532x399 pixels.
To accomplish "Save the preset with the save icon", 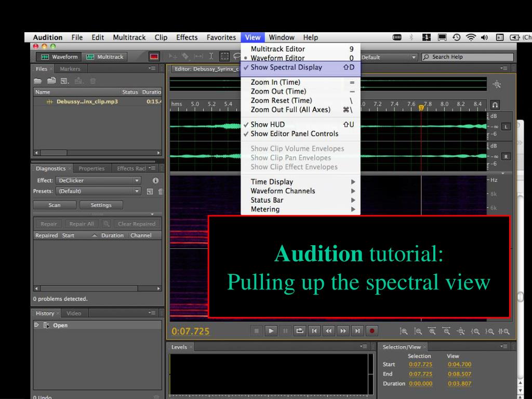I will 150,191.
